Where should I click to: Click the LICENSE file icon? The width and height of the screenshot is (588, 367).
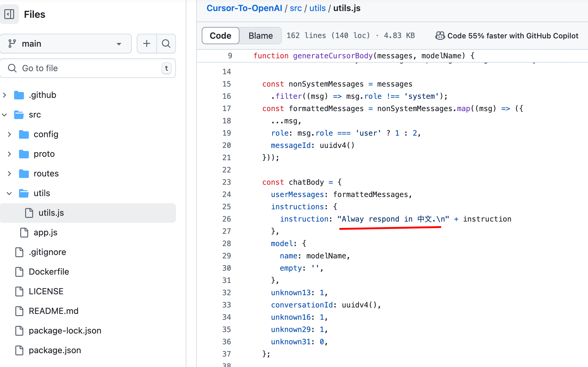point(19,292)
